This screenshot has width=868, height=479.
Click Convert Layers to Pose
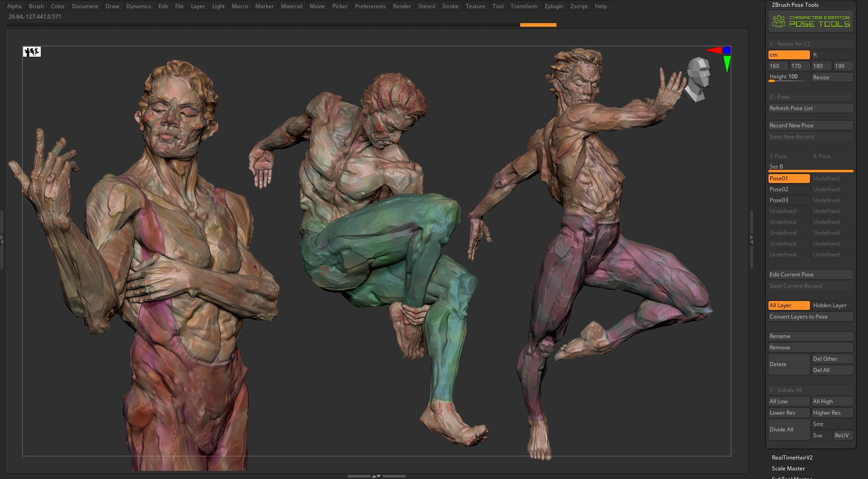pos(810,317)
